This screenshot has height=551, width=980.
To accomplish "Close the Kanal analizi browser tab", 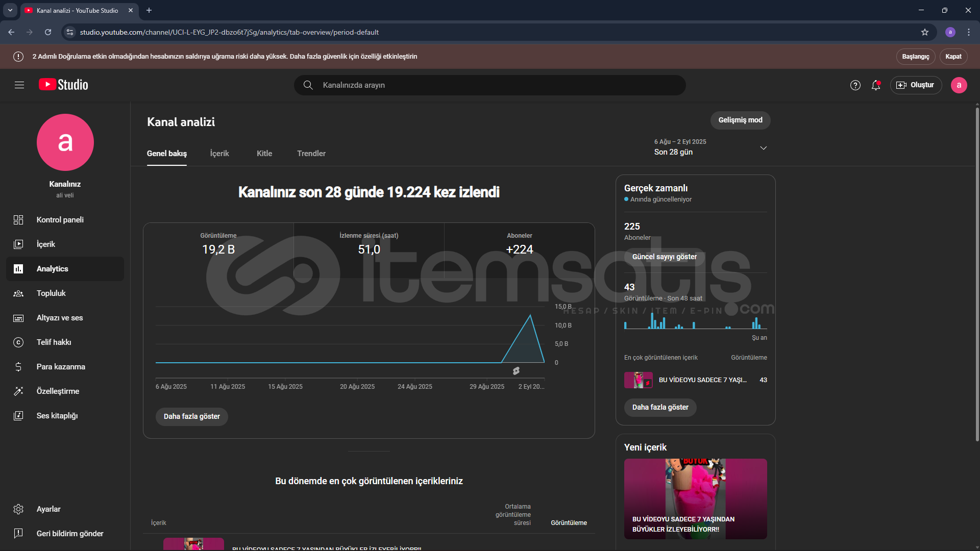I will (131, 10).
